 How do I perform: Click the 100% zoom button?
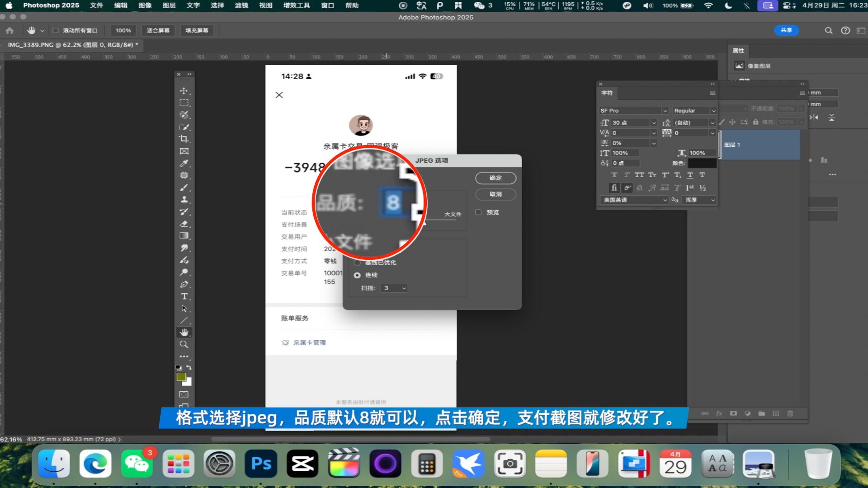click(x=123, y=31)
